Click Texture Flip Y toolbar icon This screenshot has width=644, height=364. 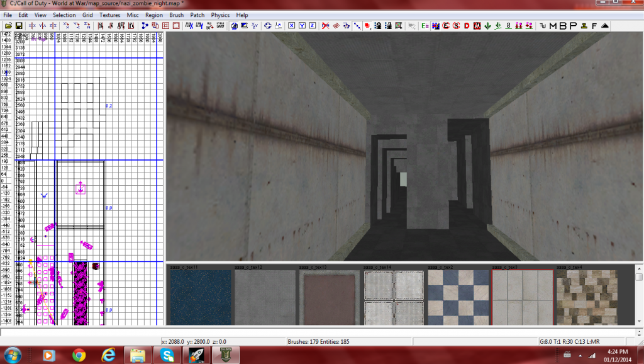[x=199, y=25]
